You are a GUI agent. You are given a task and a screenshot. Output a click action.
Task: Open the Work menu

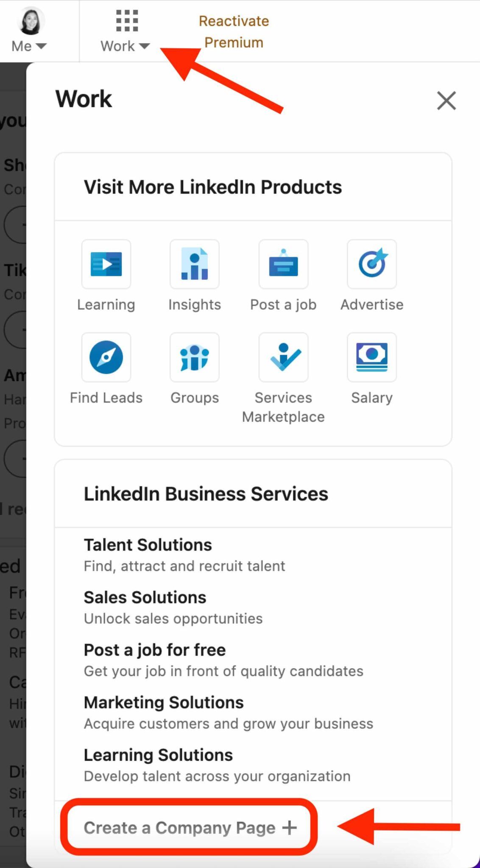tap(123, 32)
